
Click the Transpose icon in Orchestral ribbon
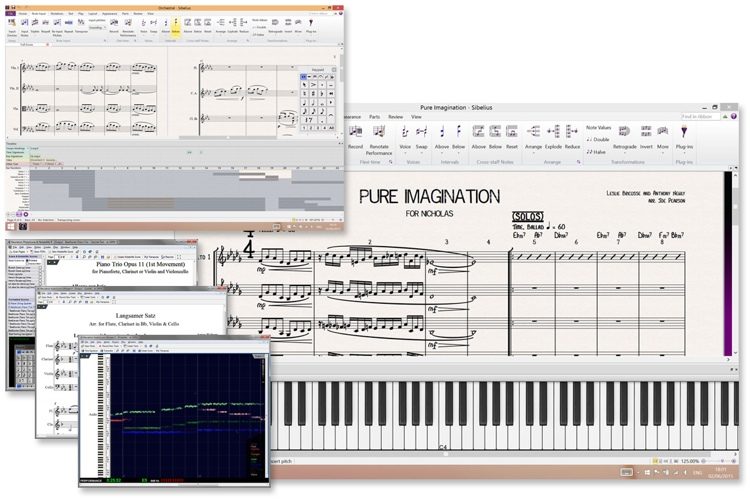click(81, 22)
